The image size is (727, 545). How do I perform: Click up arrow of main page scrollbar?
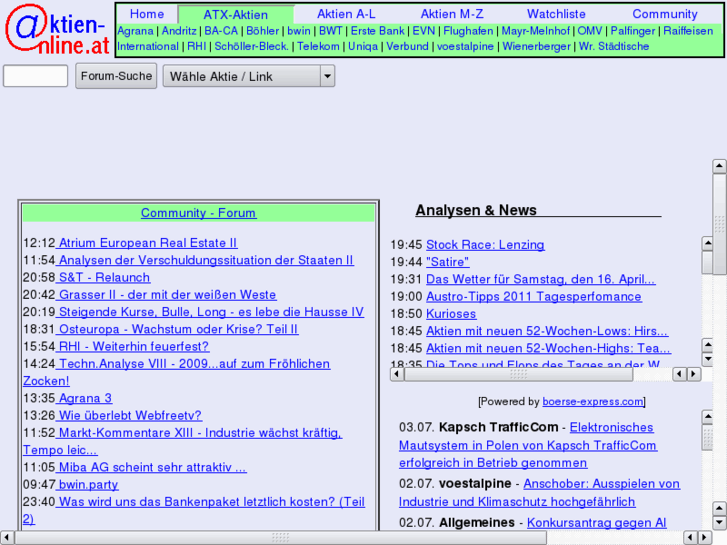(719, 166)
